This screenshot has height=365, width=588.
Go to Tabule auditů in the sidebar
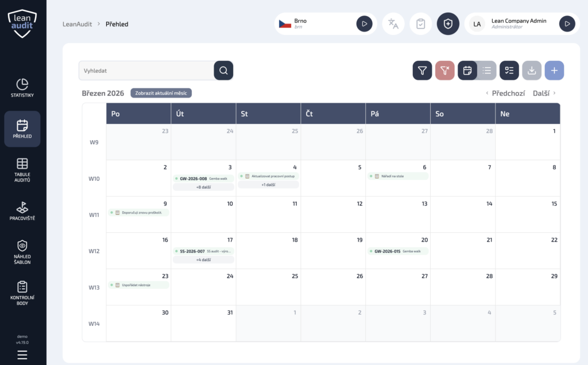click(x=22, y=169)
